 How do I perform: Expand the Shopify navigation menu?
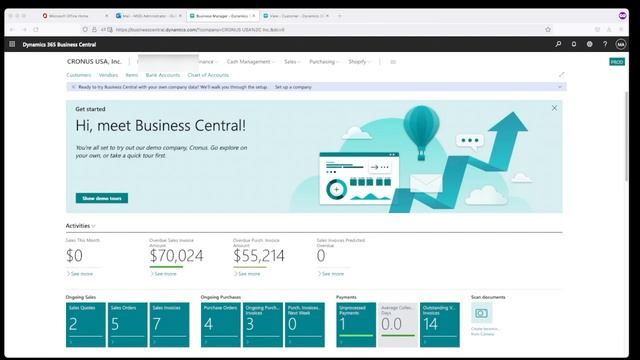[x=359, y=62]
